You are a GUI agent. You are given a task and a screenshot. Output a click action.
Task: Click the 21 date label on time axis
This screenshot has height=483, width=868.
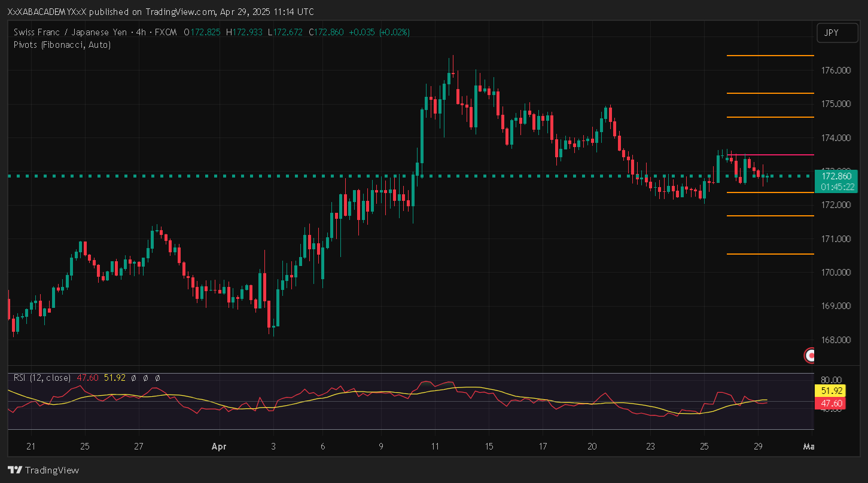click(x=31, y=447)
